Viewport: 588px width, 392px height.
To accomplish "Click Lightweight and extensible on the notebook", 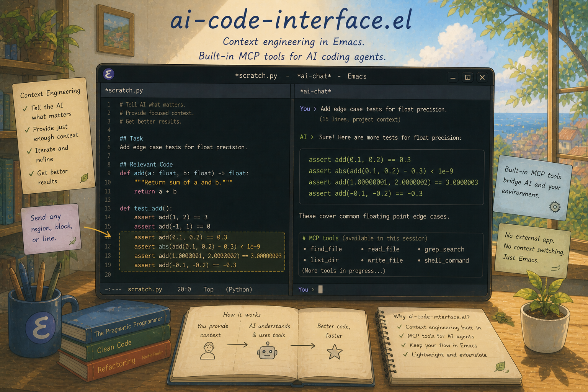I will pos(449,355).
